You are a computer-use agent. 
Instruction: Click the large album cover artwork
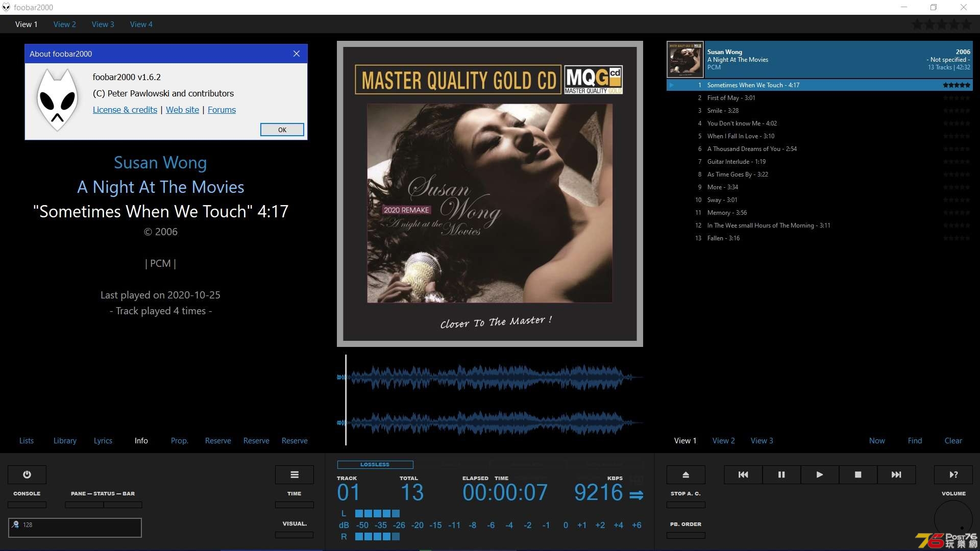click(490, 194)
